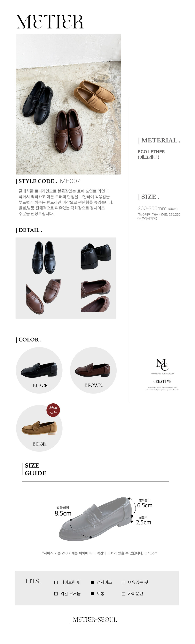Check the 가벼운편 checkbox
195x644 pixels.
[x=123, y=594]
